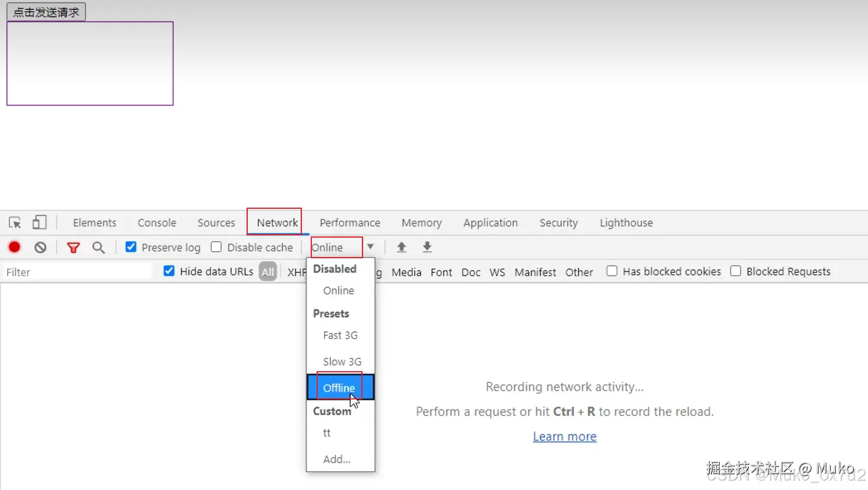
Task: Filter requests by Manifest type
Action: [536, 272]
